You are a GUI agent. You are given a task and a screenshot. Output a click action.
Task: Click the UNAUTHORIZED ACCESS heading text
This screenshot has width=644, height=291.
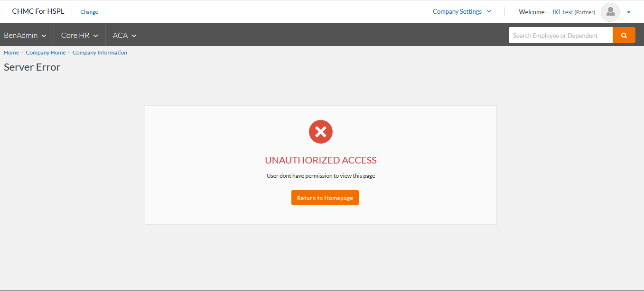(x=321, y=160)
